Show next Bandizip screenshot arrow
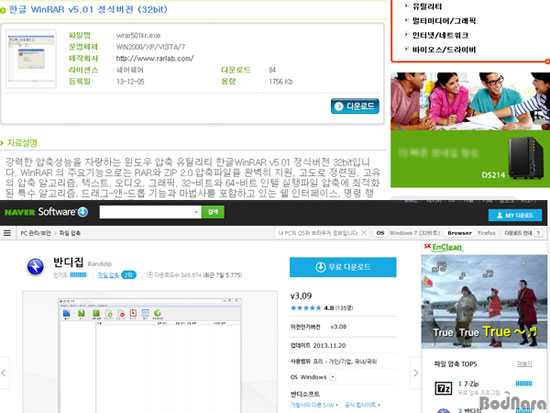Image resolution: width=550 pixels, height=413 pixels. point(415,373)
